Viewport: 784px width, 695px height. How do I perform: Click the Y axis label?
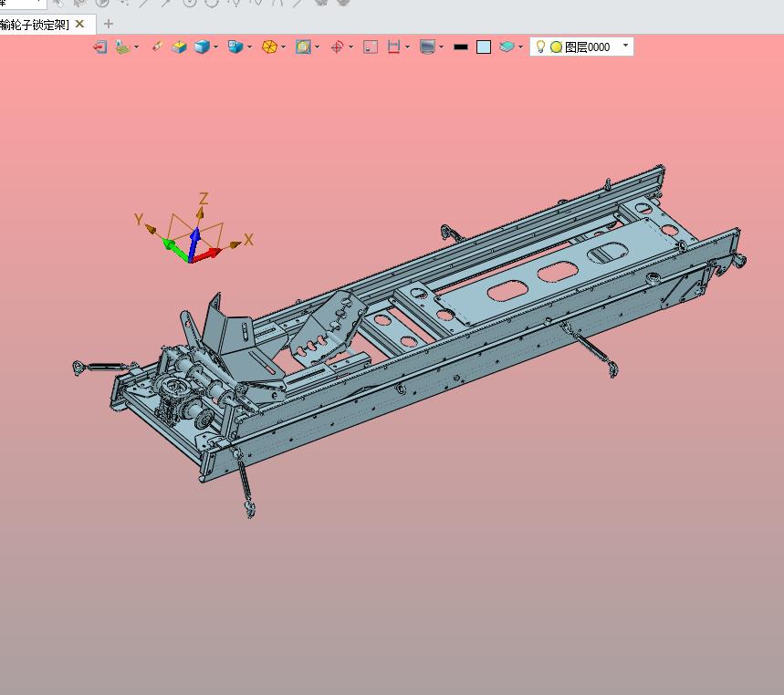click(139, 219)
